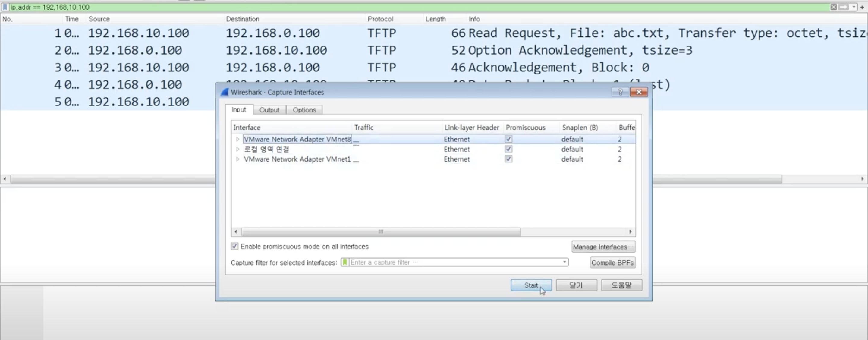Clear the display filter with X icon
The image size is (868, 340).
(x=833, y=7)
